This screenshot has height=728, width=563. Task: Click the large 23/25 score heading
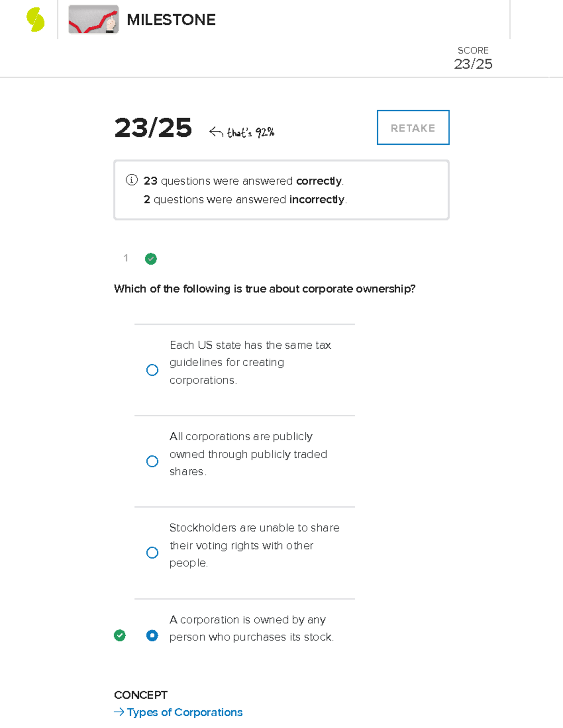tap(153, 128)
